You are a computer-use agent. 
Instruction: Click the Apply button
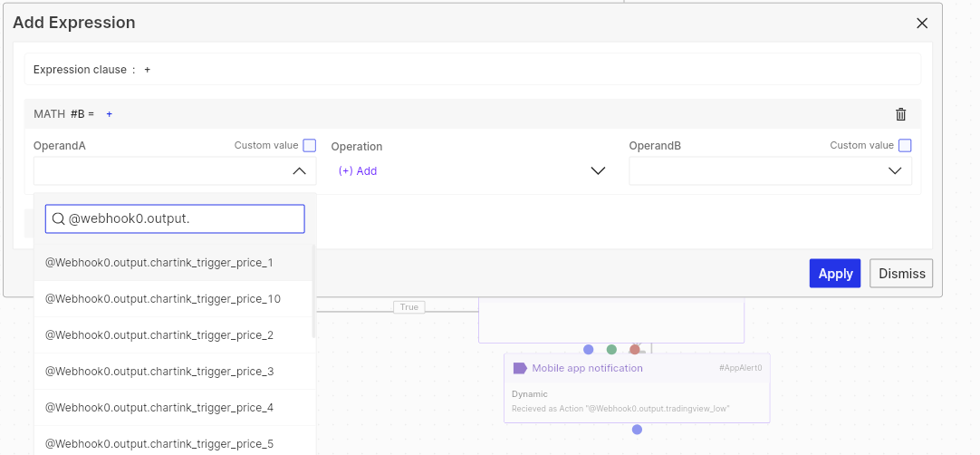click(x=835, y=274)
